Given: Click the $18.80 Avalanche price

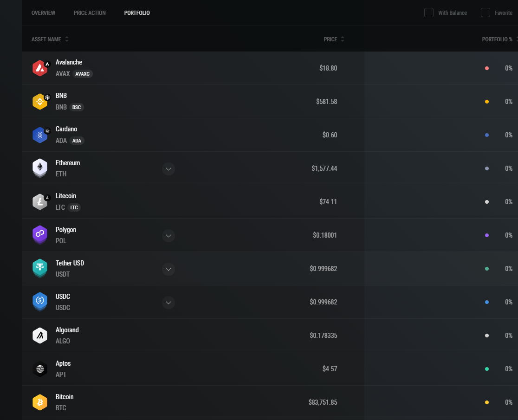Looking at the screenshot, I should click(x=328, y=68).
